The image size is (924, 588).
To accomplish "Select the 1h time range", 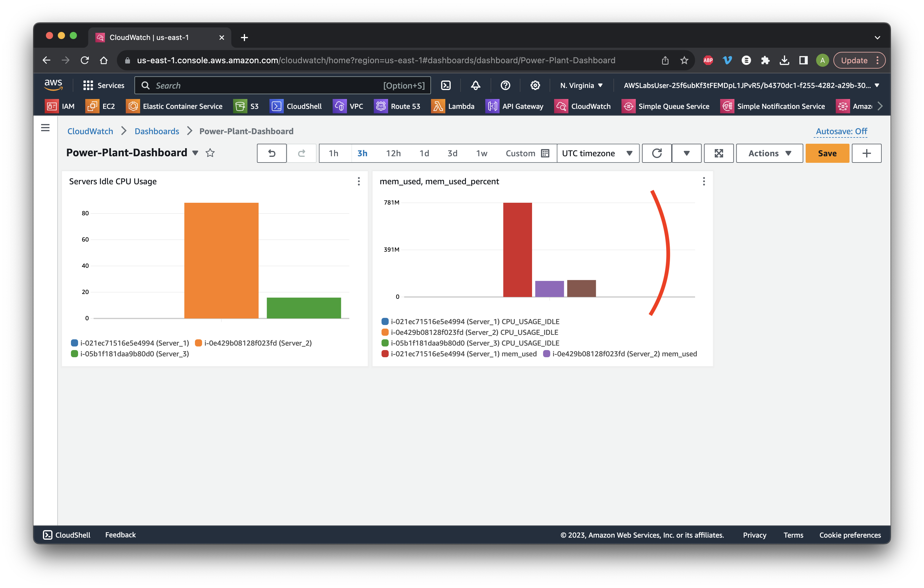I will 334,153.
